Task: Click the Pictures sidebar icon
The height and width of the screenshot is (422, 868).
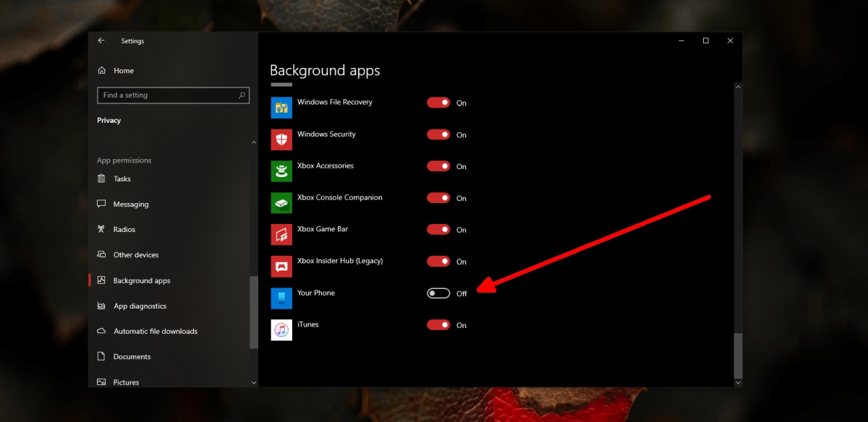Action: tap(101, 382)
